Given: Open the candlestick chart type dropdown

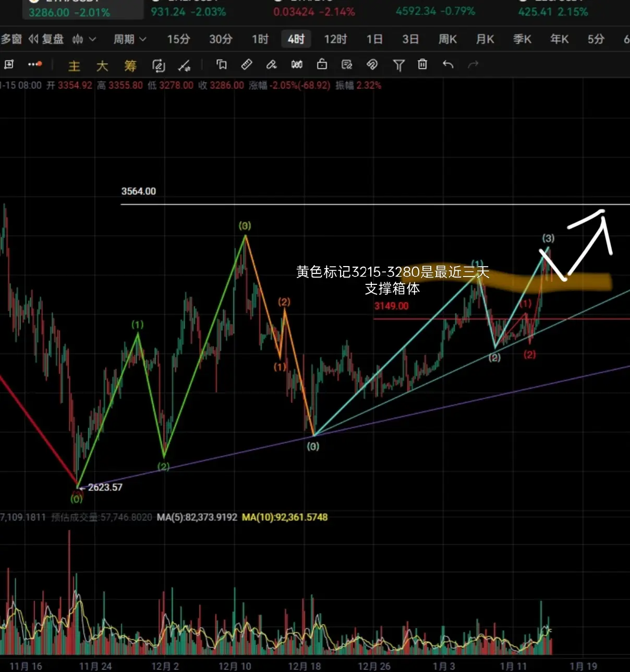Looking at the screenshot, I should [x=84, y=39].
